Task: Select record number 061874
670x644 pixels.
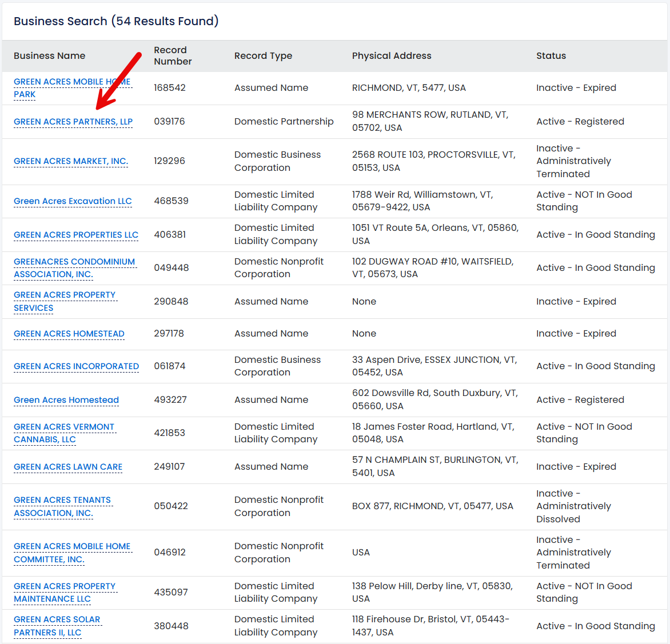Action: [x=170, y=366]
